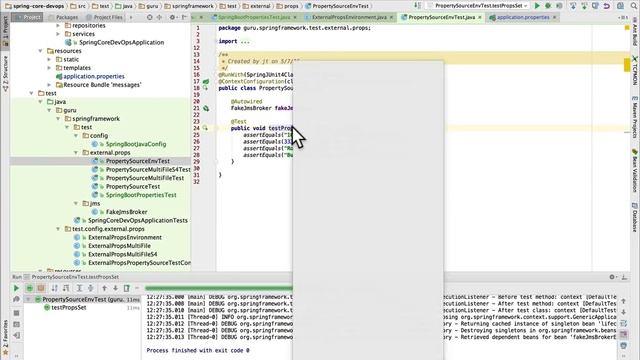This screenshot has height=360, width=640.
Task: Click the green test progress bar
Action: [x=219, y=288]
